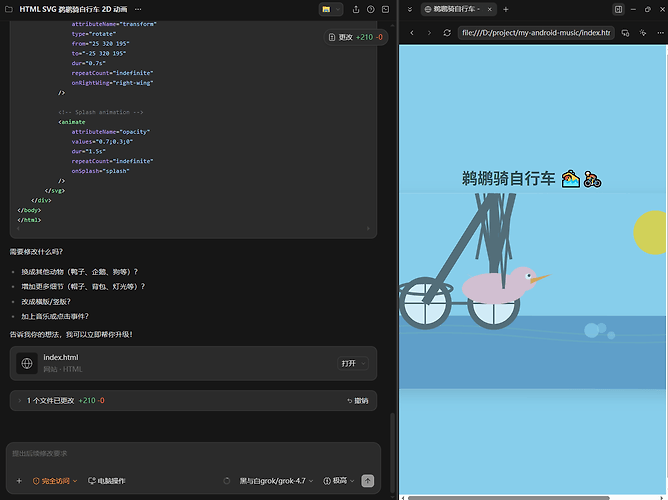Open the 极高 effort level dropdown

[x=339, y=481]
